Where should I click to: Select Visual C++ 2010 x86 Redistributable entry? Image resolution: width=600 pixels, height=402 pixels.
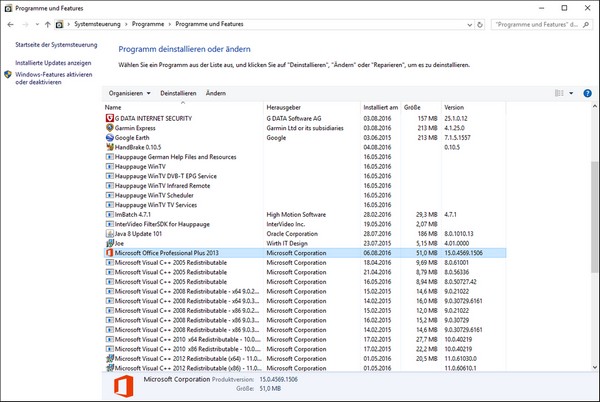point(305,349)
